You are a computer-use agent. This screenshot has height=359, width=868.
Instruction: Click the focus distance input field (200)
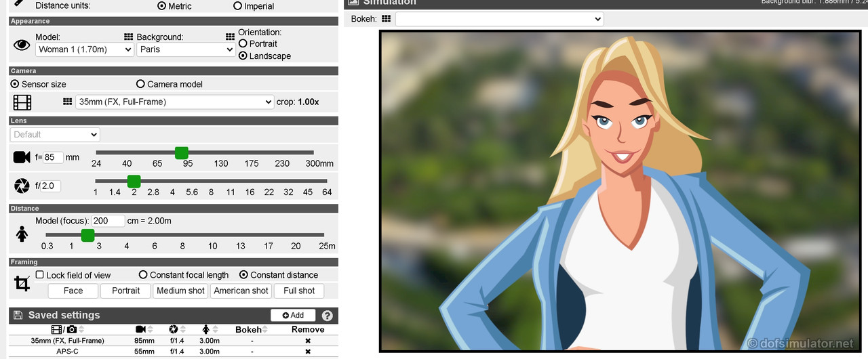(108, 221)
